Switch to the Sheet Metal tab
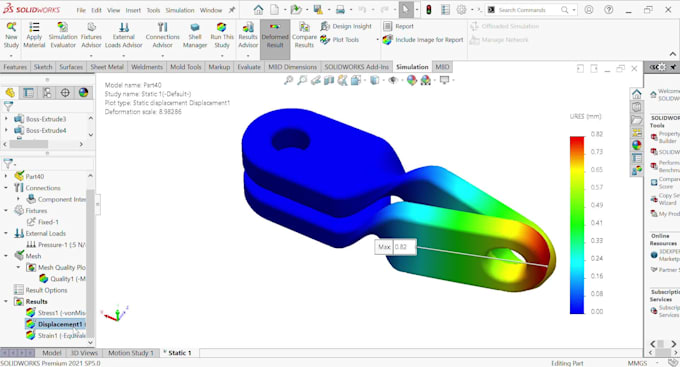The width and height of the screenshot is (680, 367). [107, 67]
